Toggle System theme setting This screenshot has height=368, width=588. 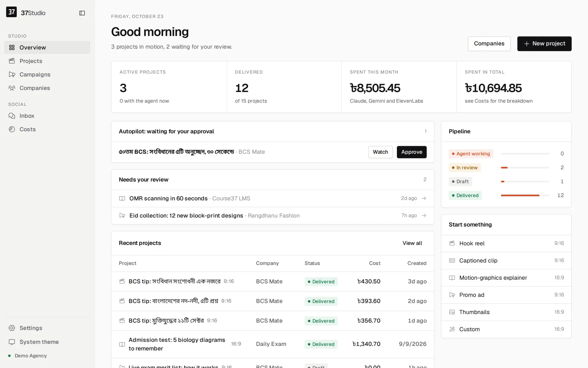pyautogui.click(x=47, y=342)
